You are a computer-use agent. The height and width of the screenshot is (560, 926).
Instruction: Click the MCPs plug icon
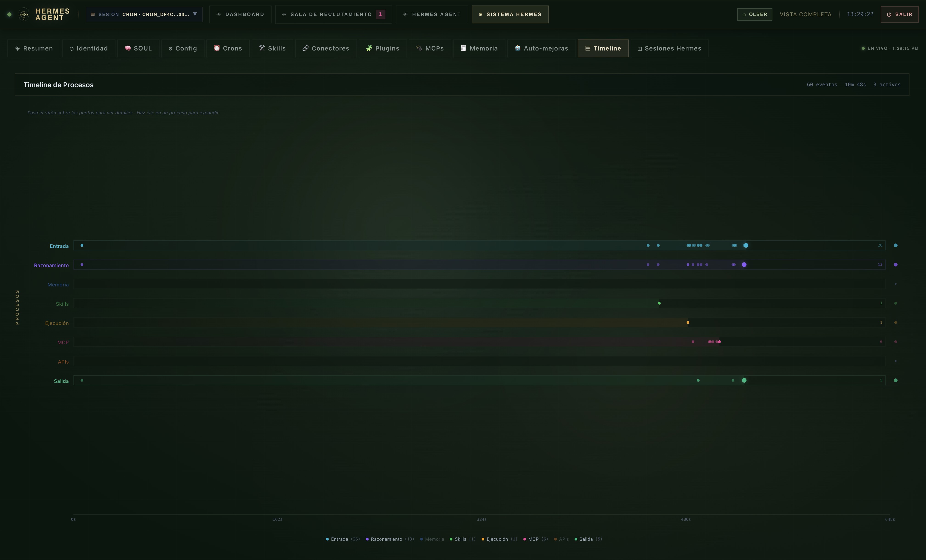click(419, 48)
